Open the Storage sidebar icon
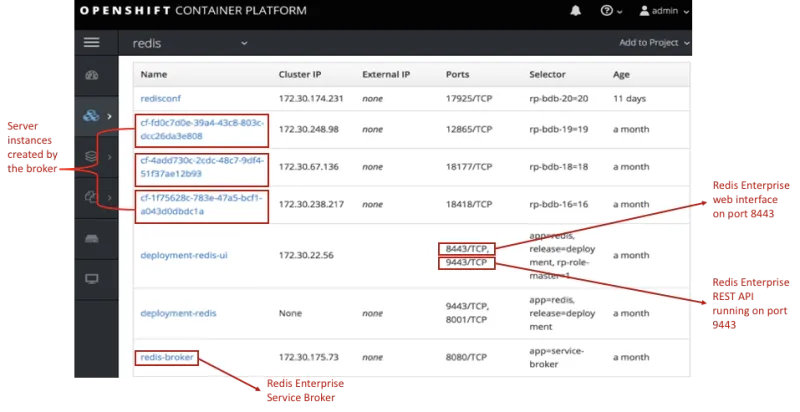This screenshot has height=412, width=800. point(92,238)
